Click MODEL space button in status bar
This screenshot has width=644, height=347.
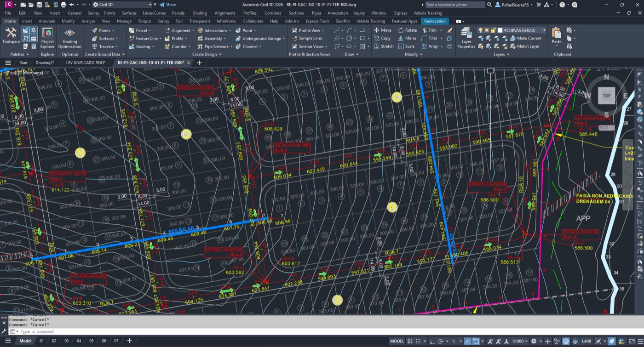[397, 341]
